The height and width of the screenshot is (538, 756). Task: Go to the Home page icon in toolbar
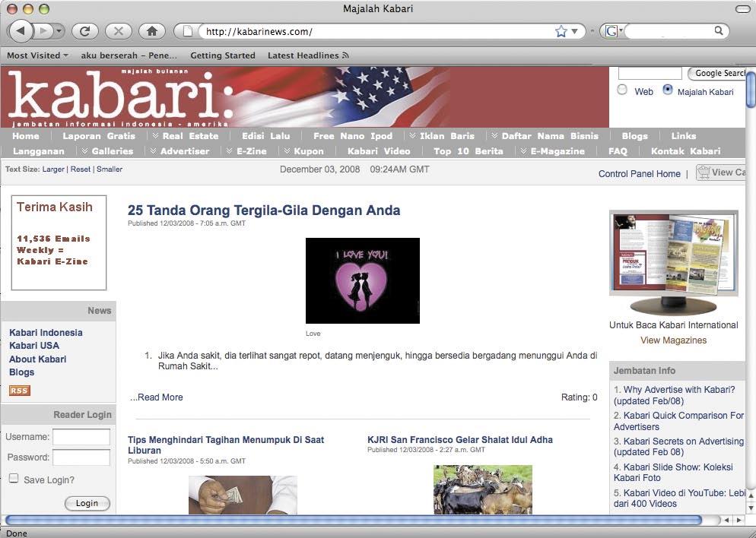click(x=152, y=31)
